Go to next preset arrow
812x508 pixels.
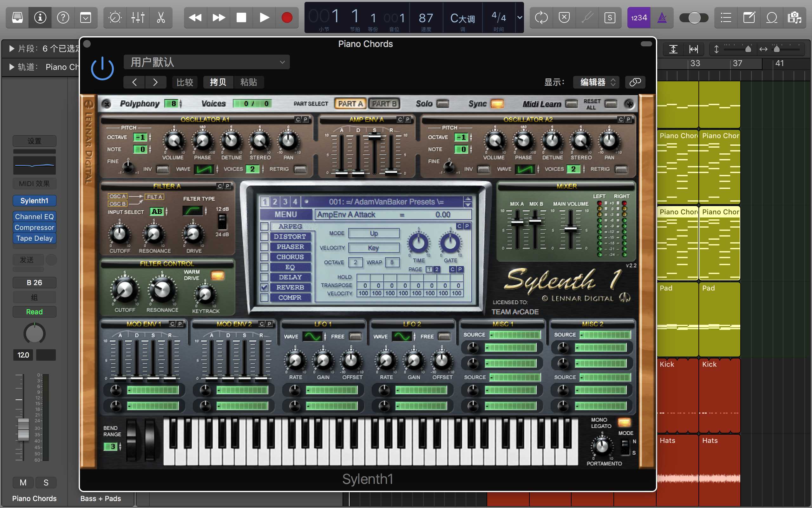155,82
